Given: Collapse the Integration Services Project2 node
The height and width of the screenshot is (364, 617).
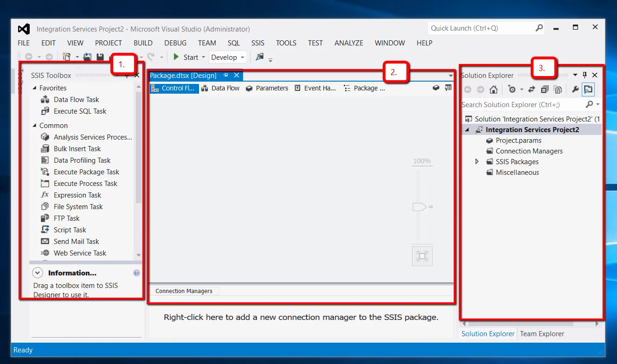Looking at the screenshot, I should (467, 130).
